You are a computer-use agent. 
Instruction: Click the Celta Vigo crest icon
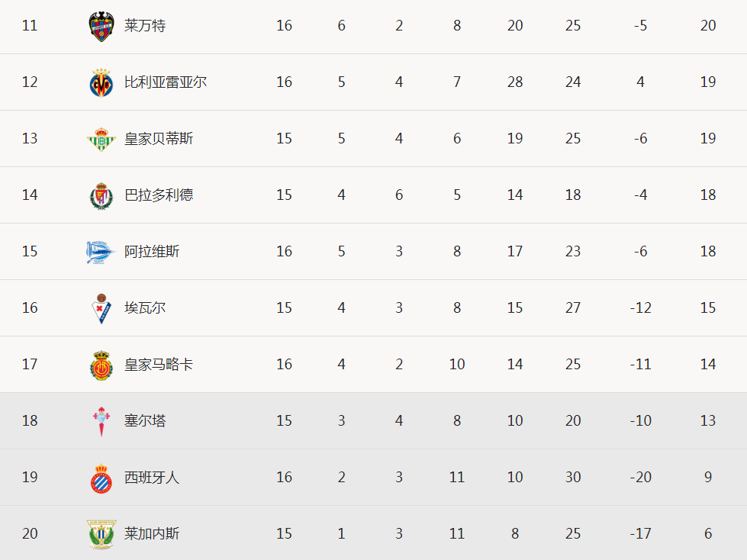tap(101, 421)
